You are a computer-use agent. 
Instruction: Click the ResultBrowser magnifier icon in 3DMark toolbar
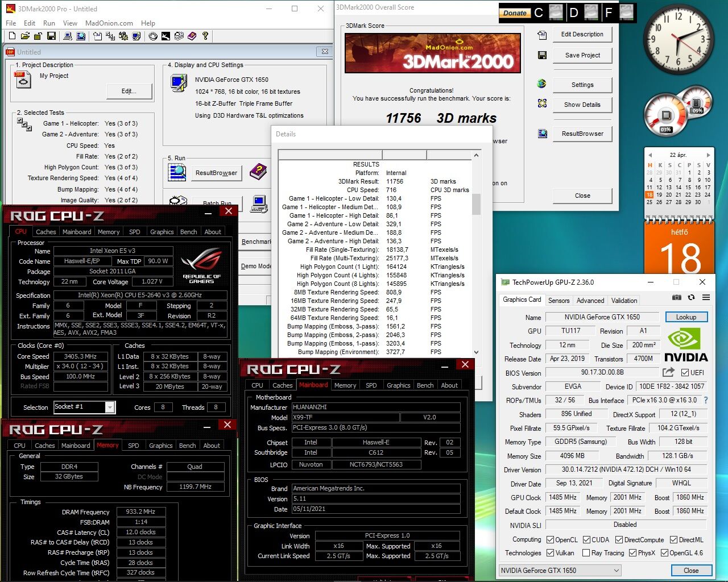(81, 36)
